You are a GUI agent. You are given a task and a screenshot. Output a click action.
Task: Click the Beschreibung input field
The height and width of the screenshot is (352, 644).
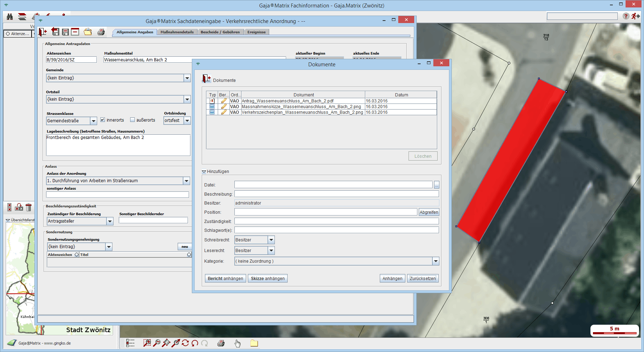pyautogui.click(x=336, y=194)
